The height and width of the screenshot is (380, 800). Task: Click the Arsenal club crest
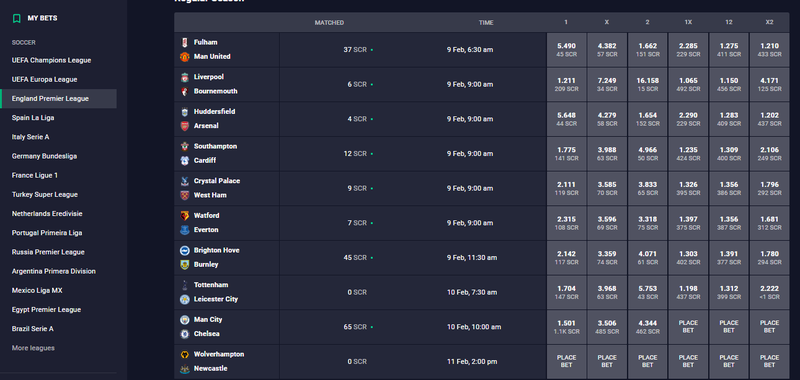tap(185, 126)
